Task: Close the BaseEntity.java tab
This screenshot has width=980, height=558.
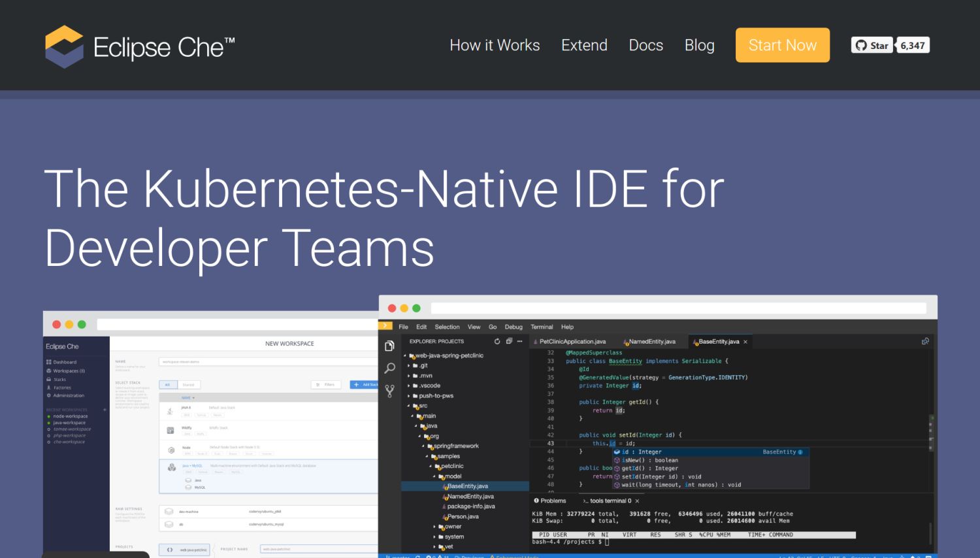Action: tap(745, 342)
